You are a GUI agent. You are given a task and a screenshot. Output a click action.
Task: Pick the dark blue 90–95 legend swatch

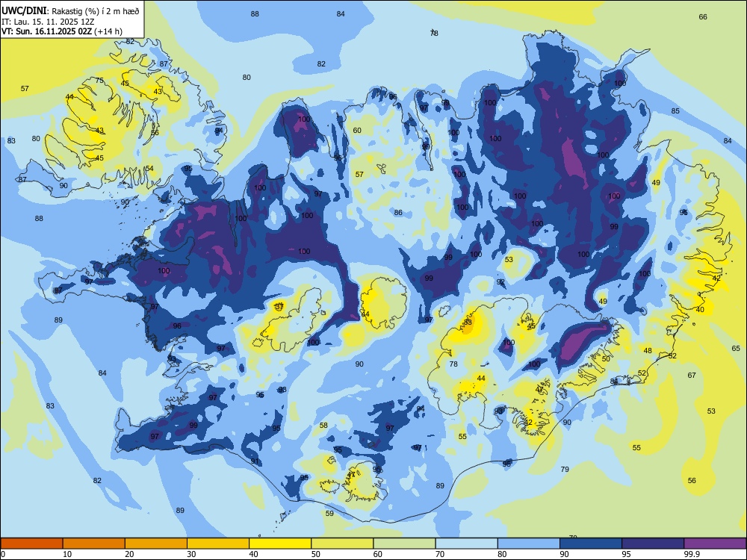click(591, 544)
